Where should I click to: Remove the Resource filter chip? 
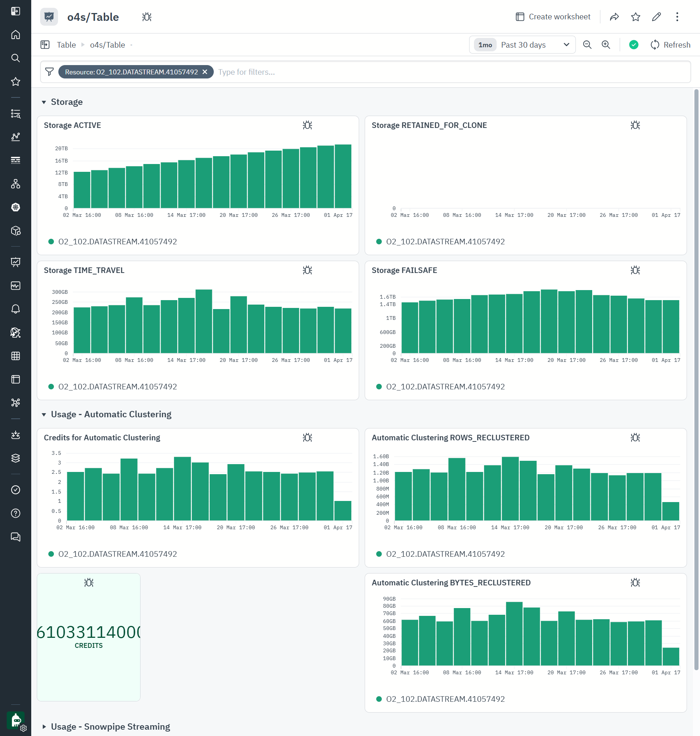[205, 72]
